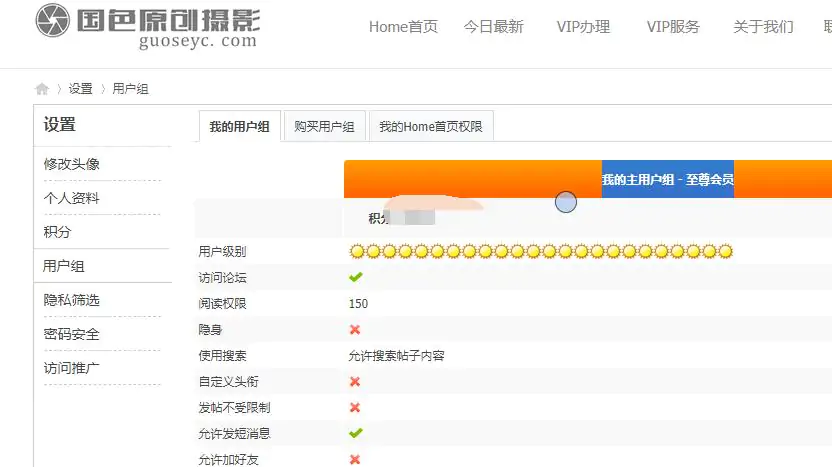This screenshot has width=832, height=467.
Task: Follow the 设置 breadcrumb link
Action: coord(80,89)
